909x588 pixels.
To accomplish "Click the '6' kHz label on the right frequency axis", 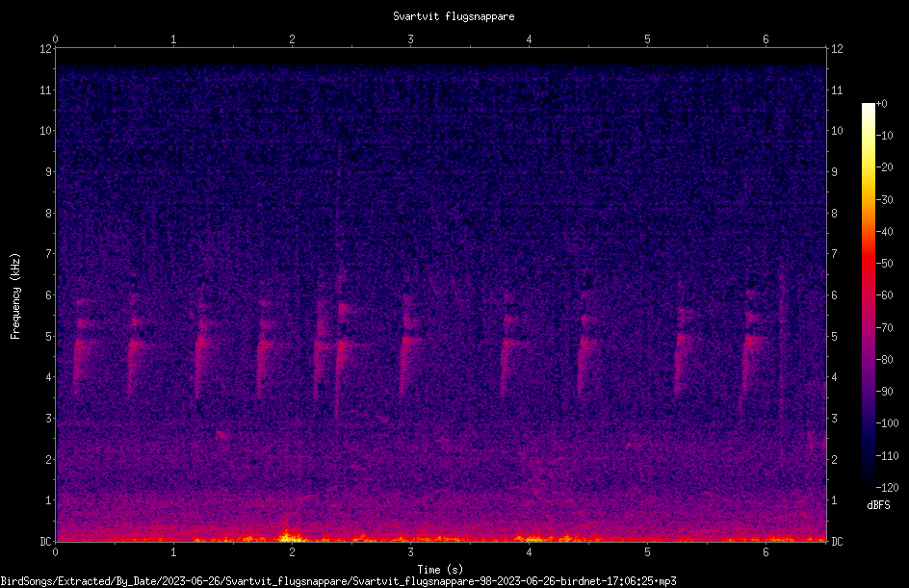I will pyautogui.click(x=834, y=295).
